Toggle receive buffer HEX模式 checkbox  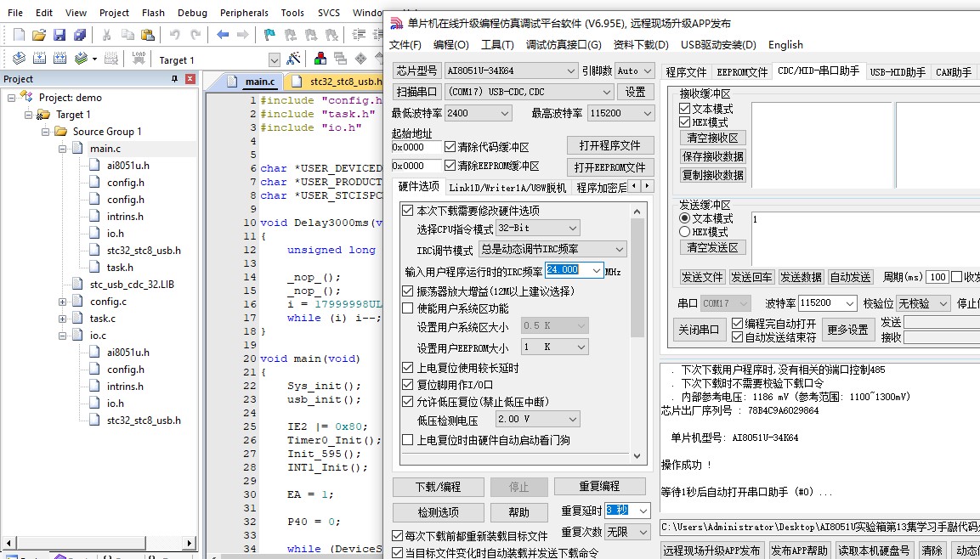[684, 121]
